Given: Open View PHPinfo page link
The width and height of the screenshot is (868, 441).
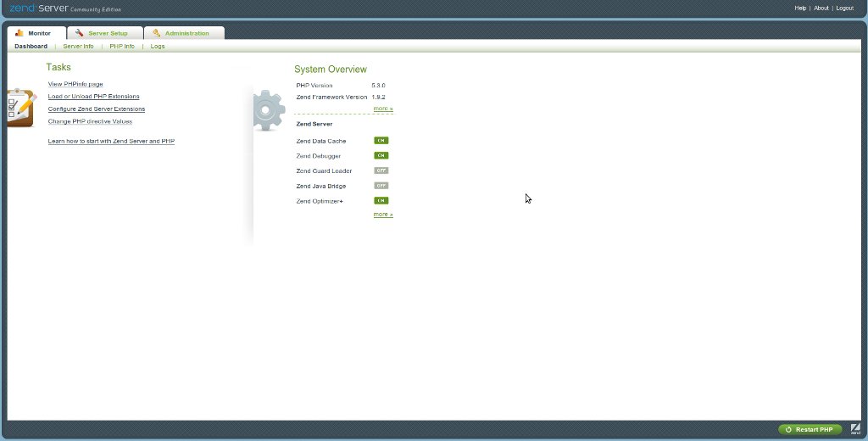Looking at the screenshot, I should [x=75, y=84].
